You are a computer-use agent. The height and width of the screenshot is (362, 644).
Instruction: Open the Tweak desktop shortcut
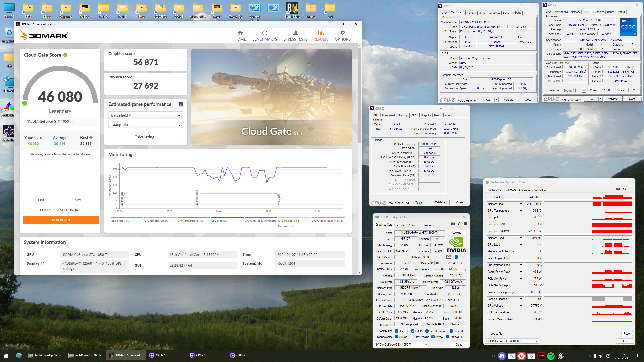[x=217, y=10]
